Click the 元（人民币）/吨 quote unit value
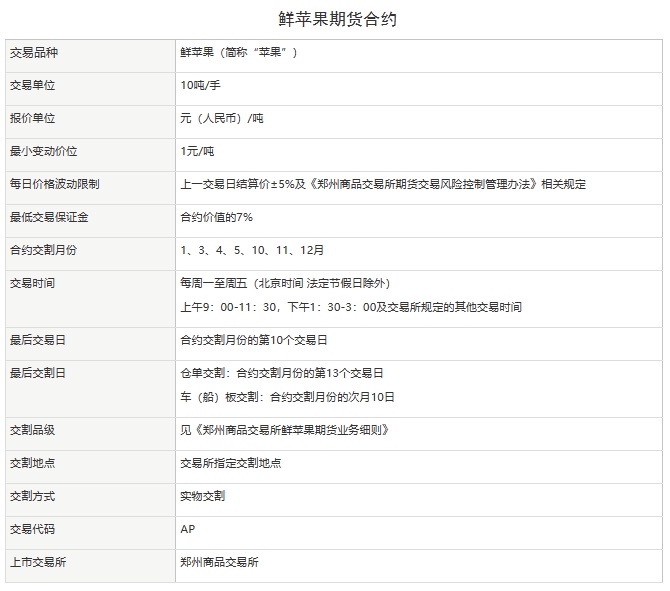 tap(221, 118)
